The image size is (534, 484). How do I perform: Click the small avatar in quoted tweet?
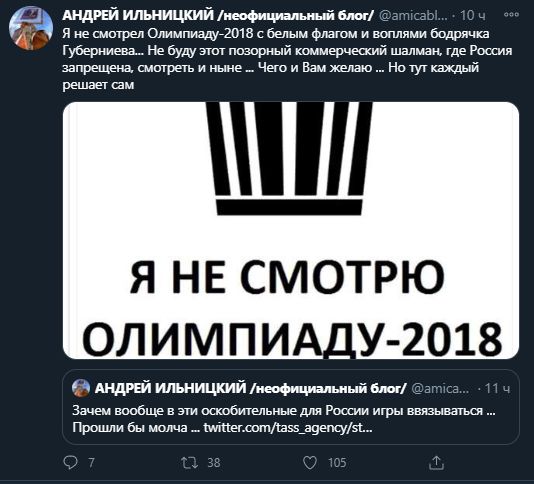81,388
